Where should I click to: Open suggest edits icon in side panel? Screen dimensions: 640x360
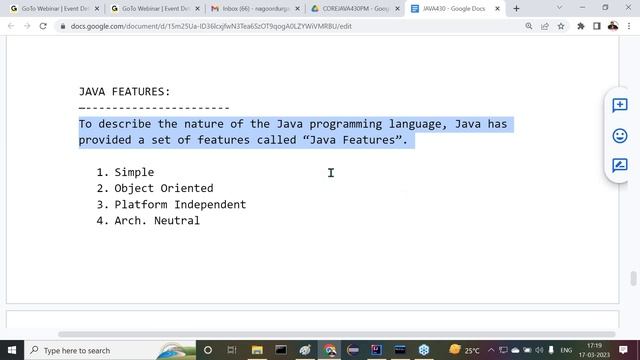pos(620,165)
